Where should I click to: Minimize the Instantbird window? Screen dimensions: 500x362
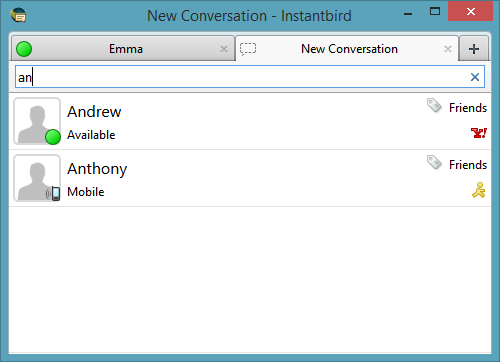[408, 14]
